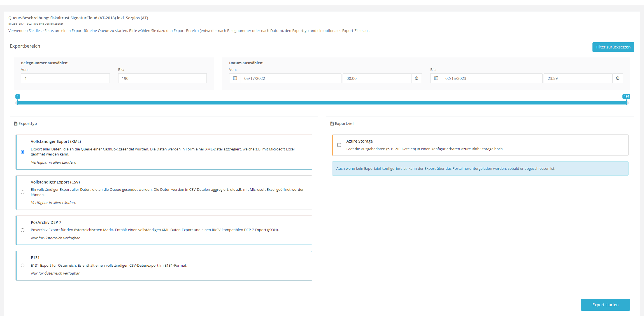
Task: Click the Vollständiger Export (CSV) title
Action: [x=55, y=182]
